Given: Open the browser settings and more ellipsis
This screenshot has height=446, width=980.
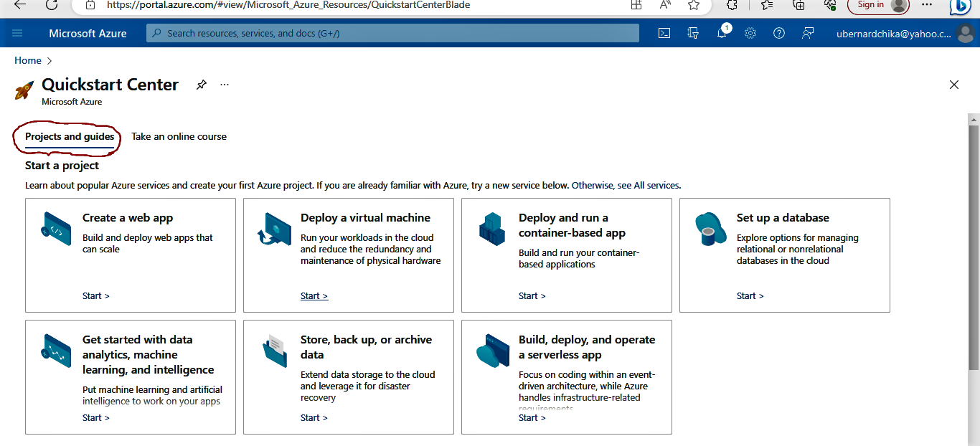Looking at the screenshot, I should pos(927,5).
